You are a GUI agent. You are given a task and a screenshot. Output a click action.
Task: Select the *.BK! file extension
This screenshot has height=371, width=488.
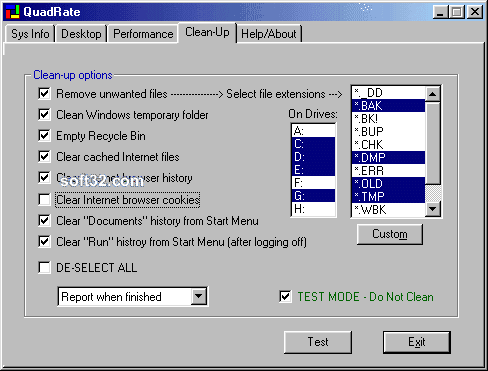tap(389, 119)
